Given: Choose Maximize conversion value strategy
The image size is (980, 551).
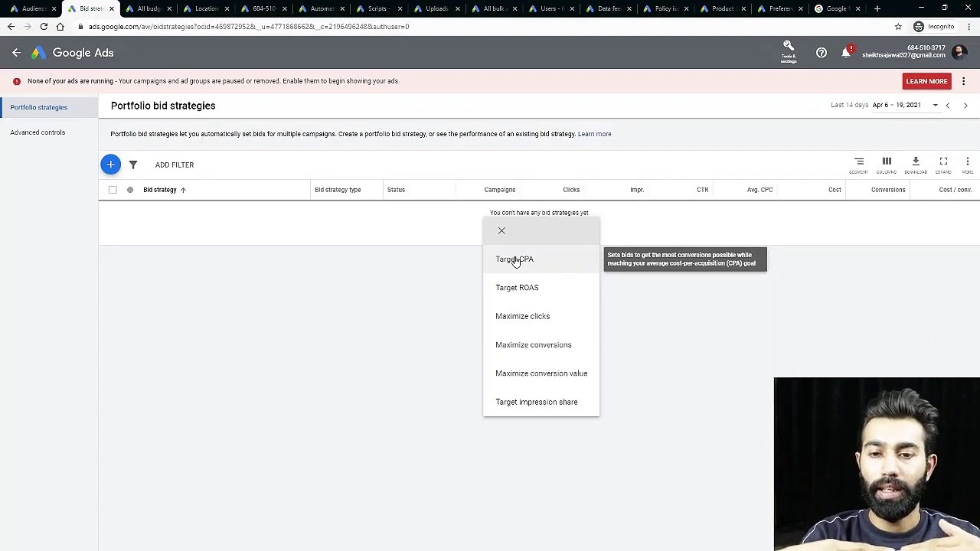Looking at the screenshot, I should (541, 373).
